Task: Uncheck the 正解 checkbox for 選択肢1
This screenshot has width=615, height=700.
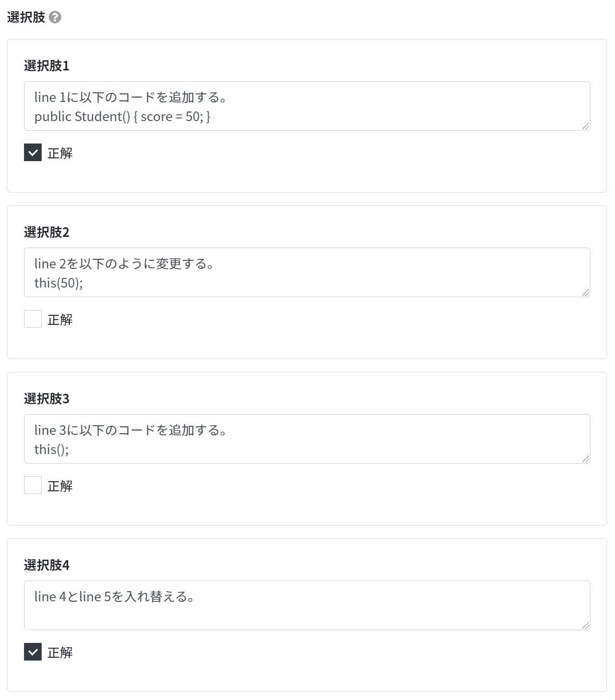Action: (33, 153)
